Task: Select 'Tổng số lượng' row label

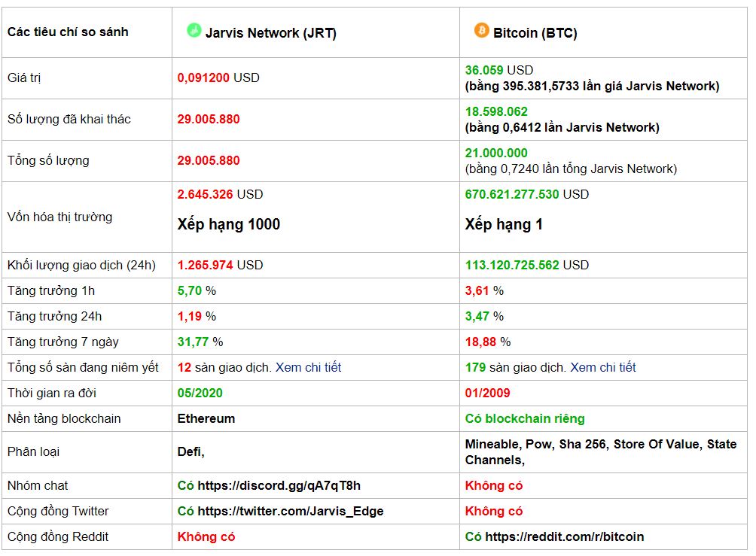Action: tap(48, 161)
